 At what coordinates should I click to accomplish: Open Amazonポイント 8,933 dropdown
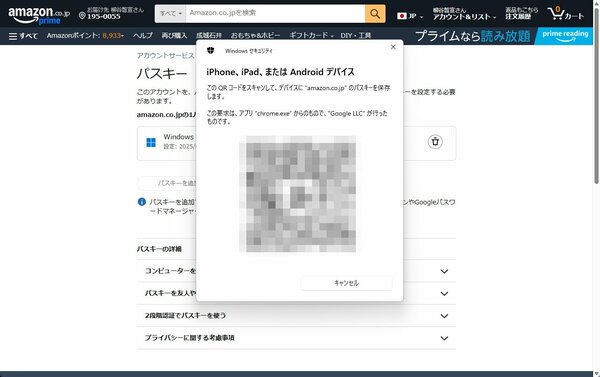click(x=85, y=36)
